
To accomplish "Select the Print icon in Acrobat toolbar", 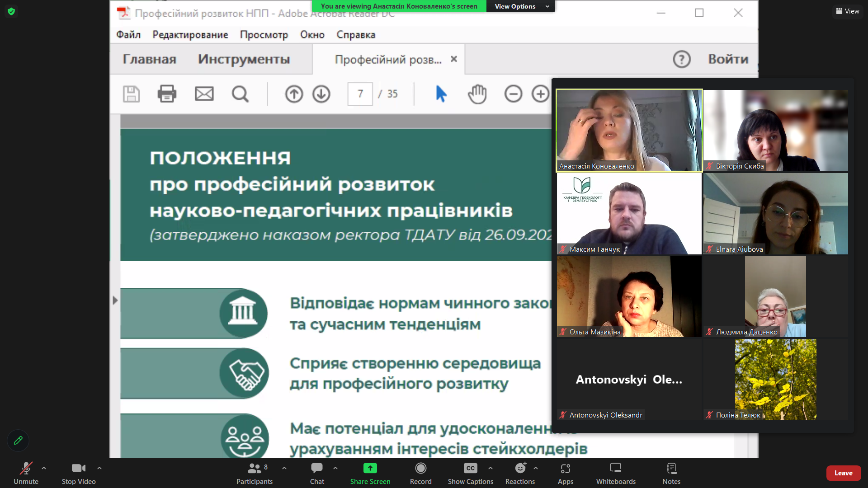I will 167,94.
